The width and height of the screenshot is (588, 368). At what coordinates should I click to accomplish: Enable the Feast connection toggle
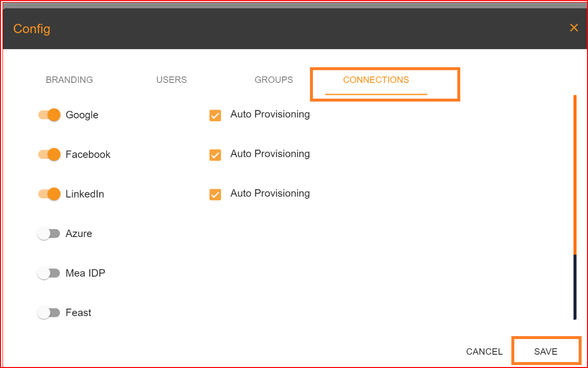click(49, 313)
